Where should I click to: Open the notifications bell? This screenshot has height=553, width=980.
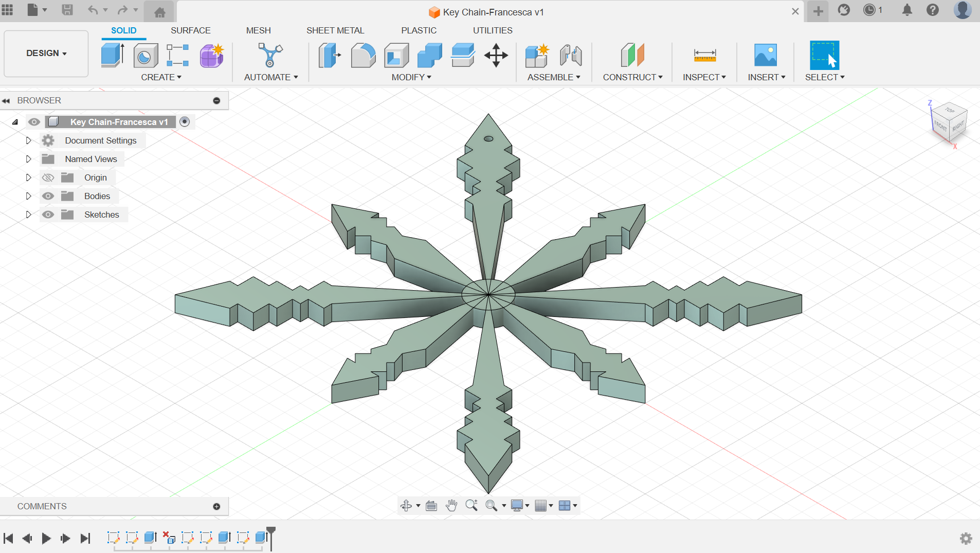click(x=908, y=10)
